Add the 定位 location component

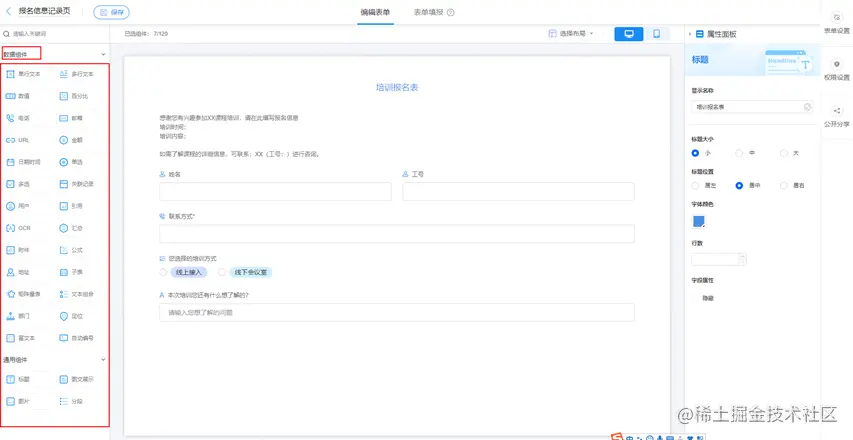(x=71, y=316)
